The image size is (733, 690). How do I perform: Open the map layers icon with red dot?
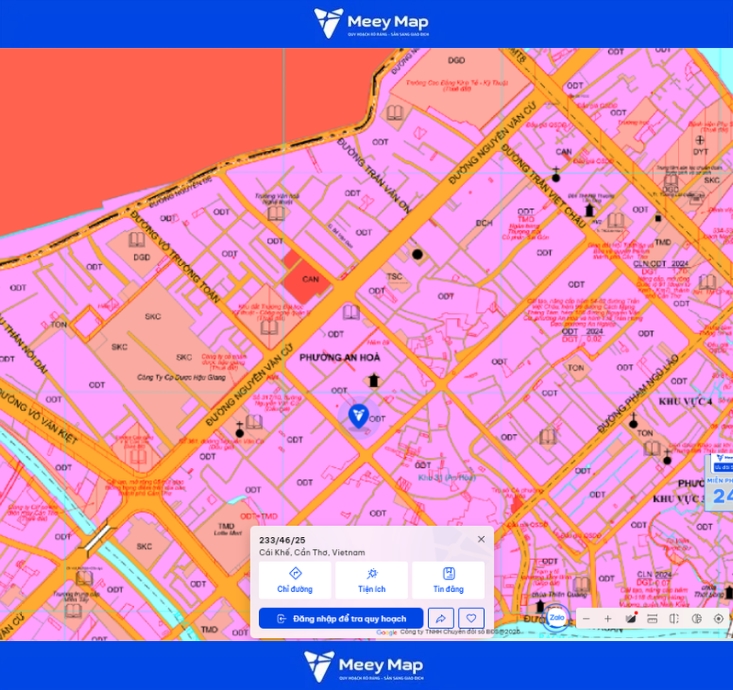pyautogui.click(x=631, y=618)
